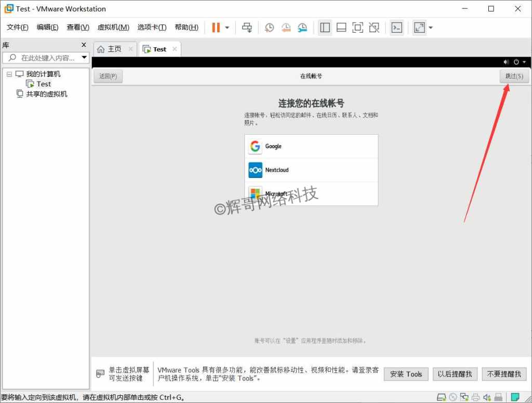Open the stretch display dropdown arrow
The image size is (532, 403).
(431, 28)
